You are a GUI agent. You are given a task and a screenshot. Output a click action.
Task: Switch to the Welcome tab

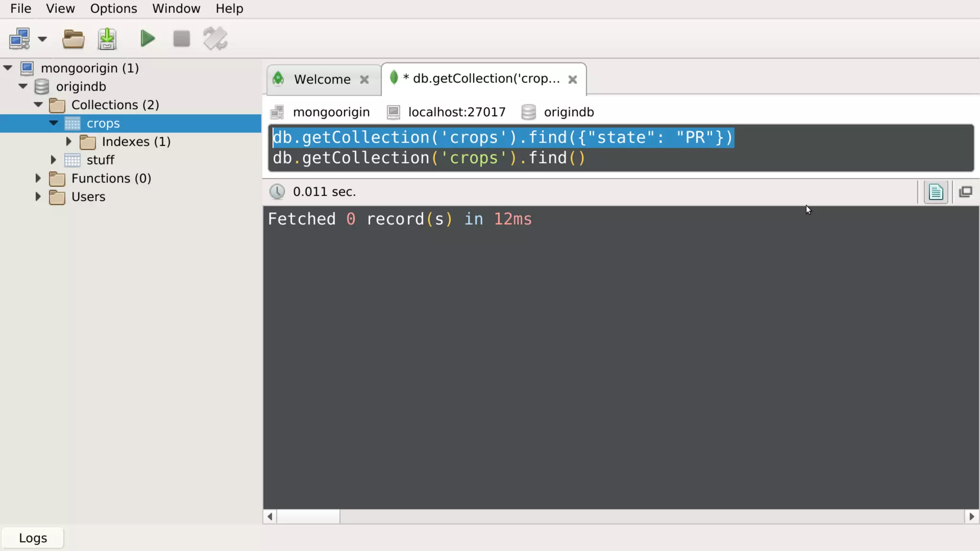click(x=322, y=79)
